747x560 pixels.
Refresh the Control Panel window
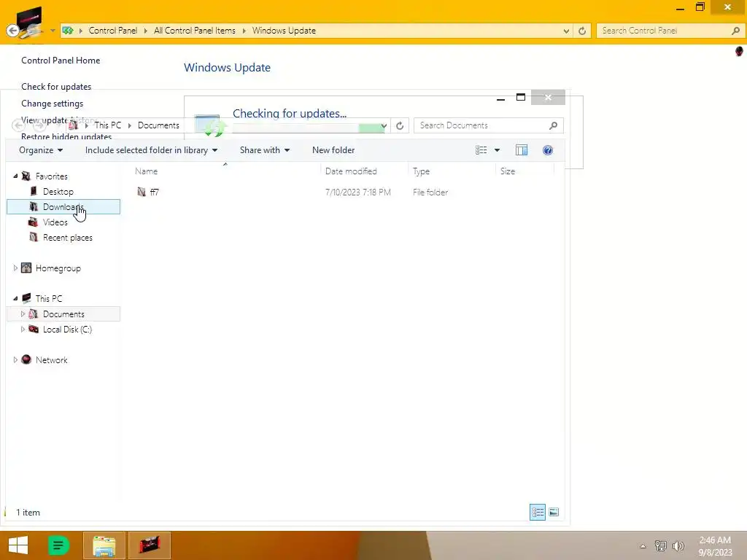(582, 31)
